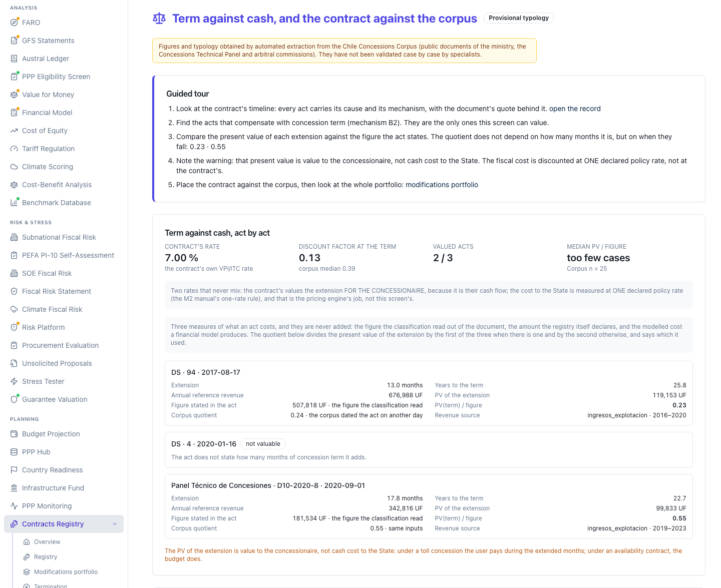Click 'ingresos_explotacion · 2016–2020' revenue source
721x588 pixels.
coord(636,415)
